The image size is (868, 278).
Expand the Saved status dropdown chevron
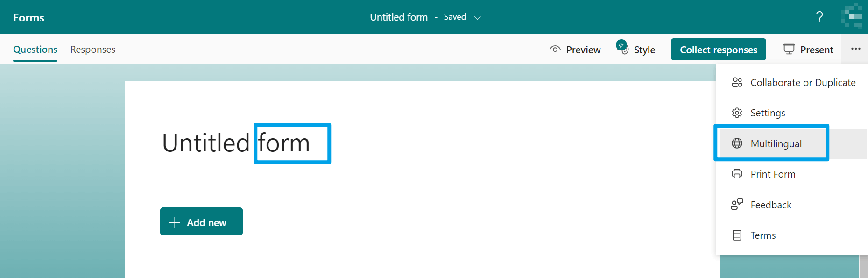477,17
